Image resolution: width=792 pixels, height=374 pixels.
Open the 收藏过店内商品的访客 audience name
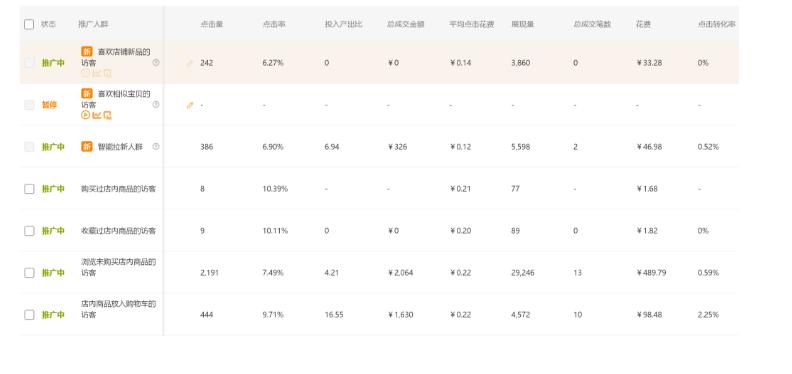pos(119,230)
